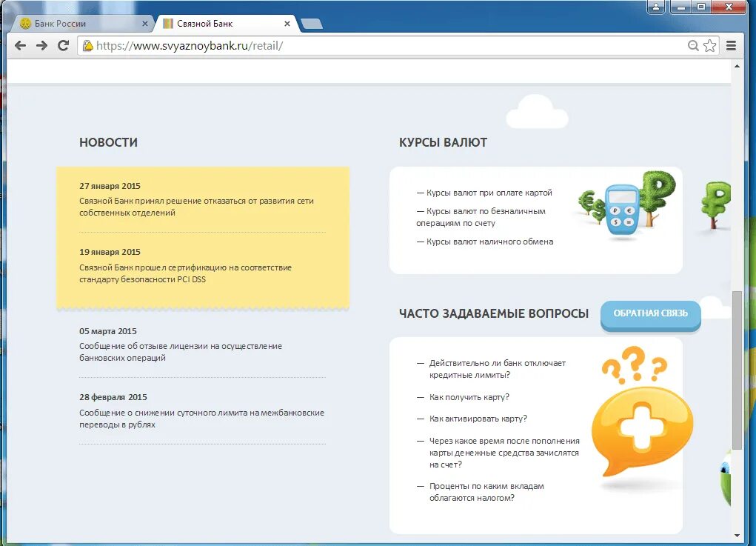Image resolution: width=756 pixels, height=546 pixels.
Task: Click the orange question marks graphic
Action: pos(634,365)
